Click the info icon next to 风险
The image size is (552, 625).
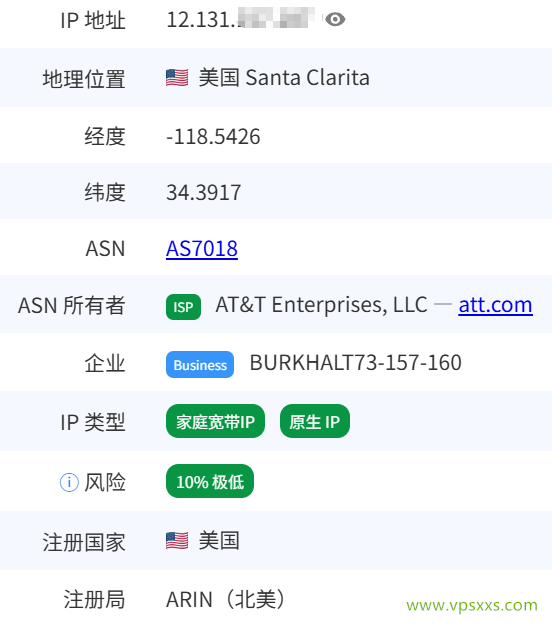(69, 482)
